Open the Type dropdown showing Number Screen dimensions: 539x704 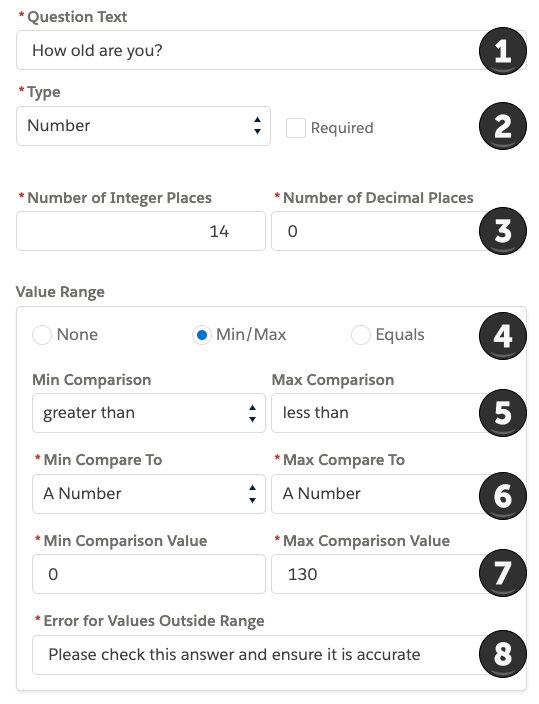[143, 126]
